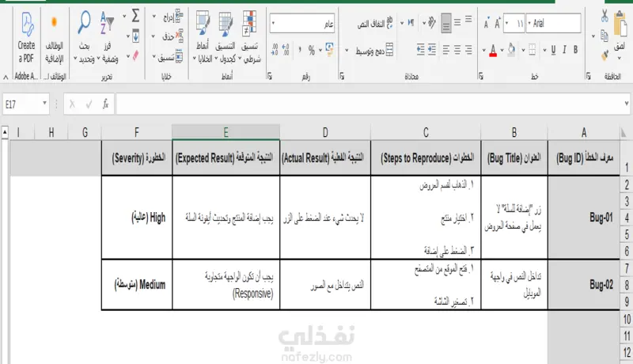Open Sort and Filter (فرز وتصفية)
633x364 pixels.
[x=108, y=37]
